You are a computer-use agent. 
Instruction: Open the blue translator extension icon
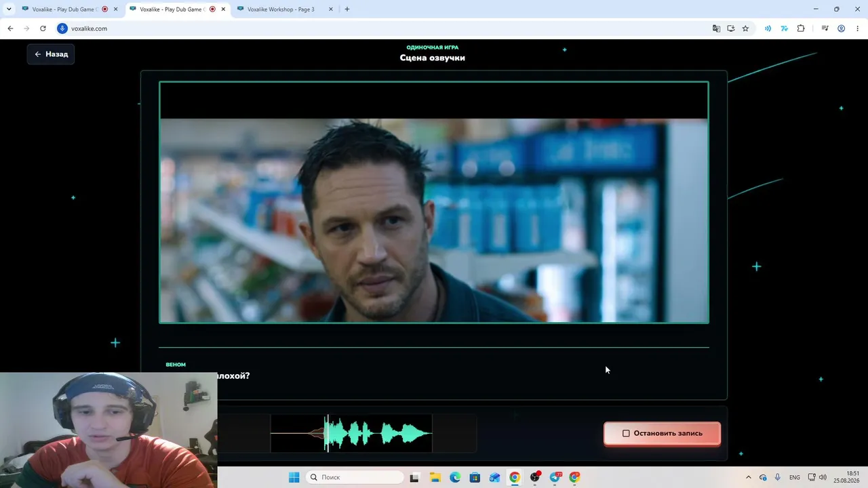[785, 28]
